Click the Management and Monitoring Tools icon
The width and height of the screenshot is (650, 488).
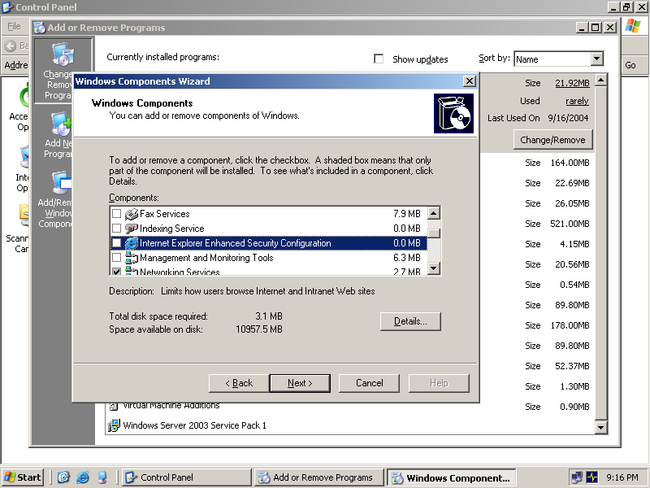click(x=131, y=258)
